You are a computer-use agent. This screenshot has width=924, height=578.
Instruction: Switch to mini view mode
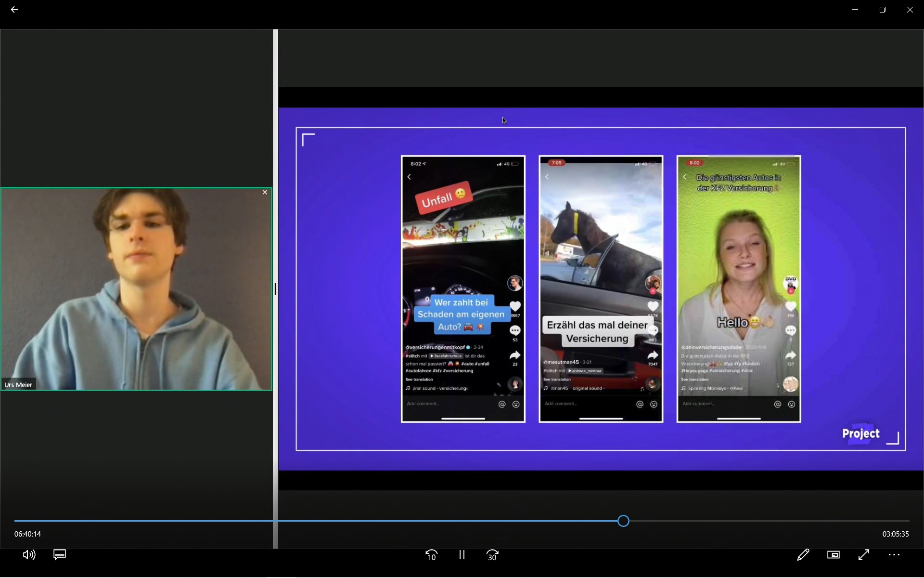point(834,555)
